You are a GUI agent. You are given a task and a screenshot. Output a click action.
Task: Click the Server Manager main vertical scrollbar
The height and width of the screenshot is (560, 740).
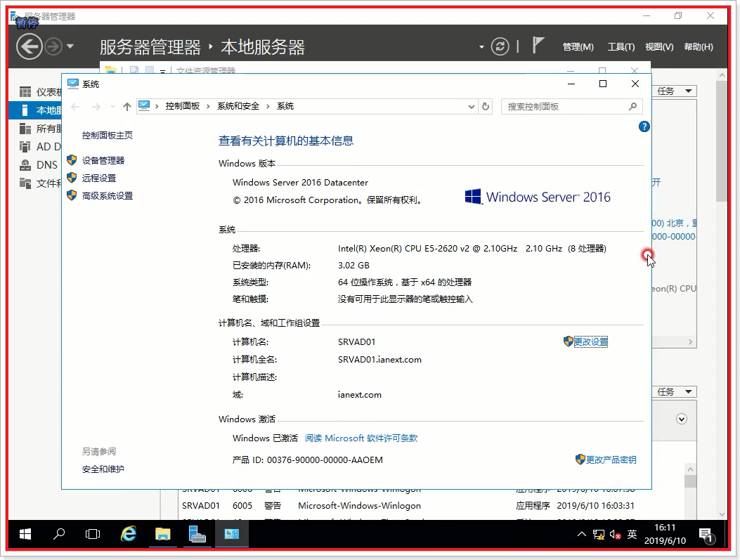click(x=720, y=141)
